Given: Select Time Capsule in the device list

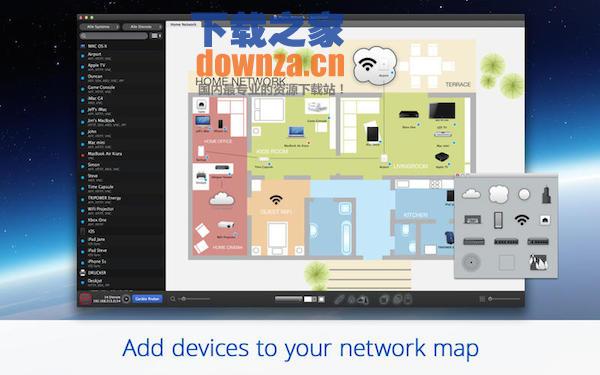Looking at the screenshot, I should tap(121, 189).
